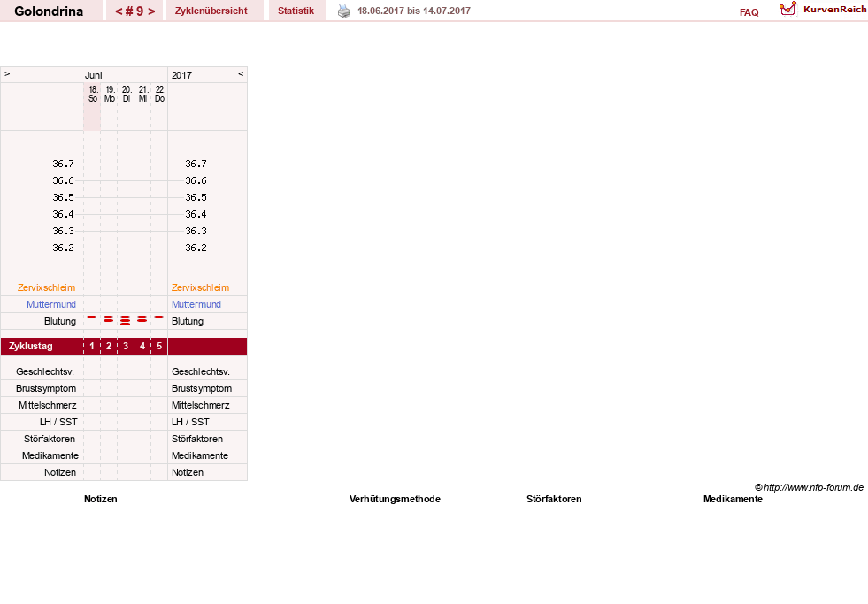Screen dimensions: 868x604
Task: Click the left Blutung row label
Action: [60, 321]
